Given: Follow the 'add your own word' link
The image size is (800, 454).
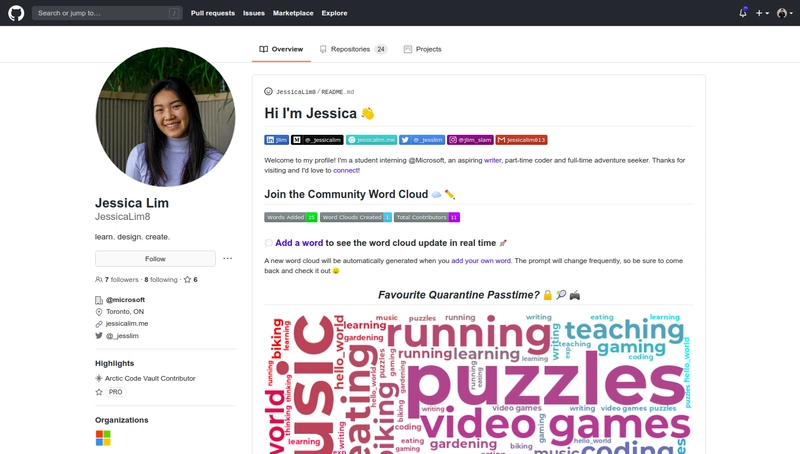Looking at the screenshot, I should pyautogui.click(x=481, y=261).
